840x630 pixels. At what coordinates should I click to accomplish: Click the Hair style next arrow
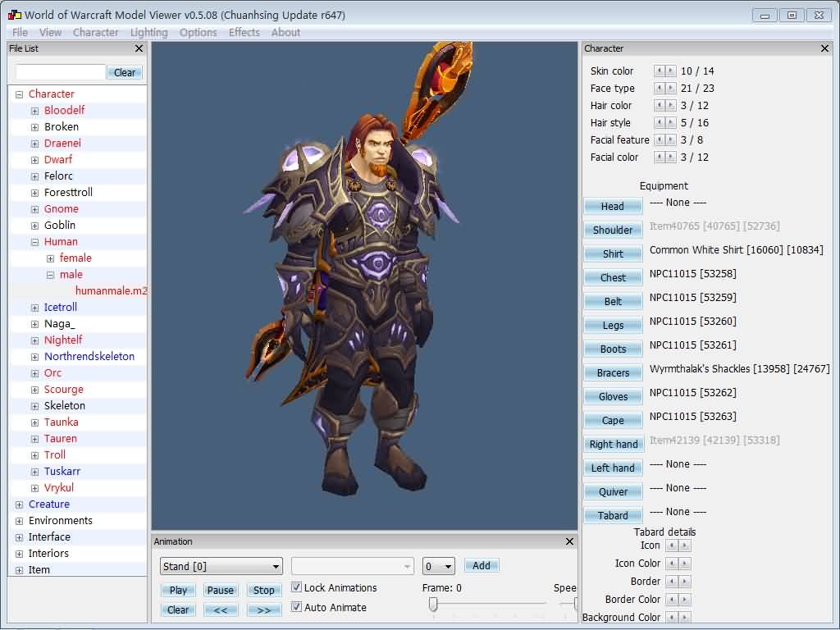pos(671,122)
